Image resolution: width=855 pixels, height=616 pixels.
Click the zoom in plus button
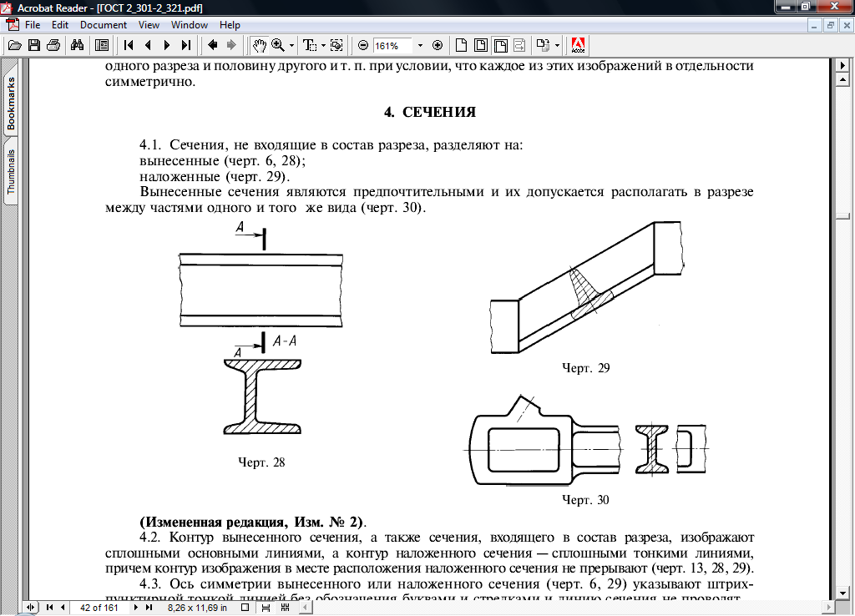coord(438,46)
